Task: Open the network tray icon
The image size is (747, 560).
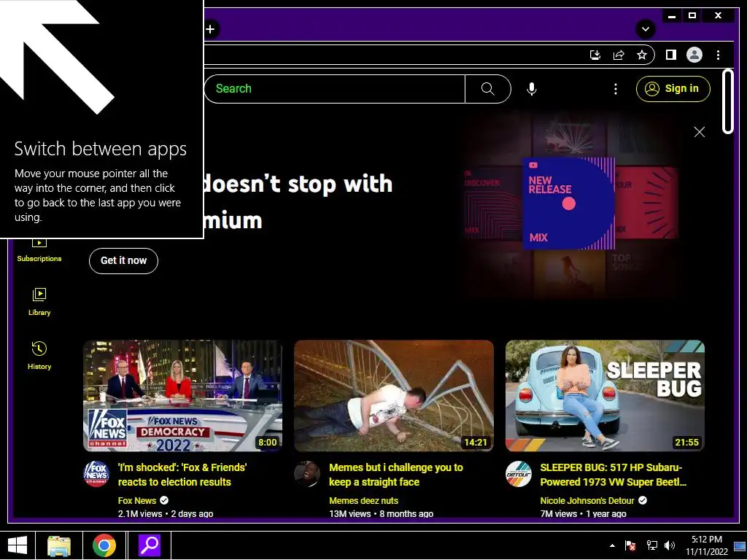Action: tap(651, 545)
